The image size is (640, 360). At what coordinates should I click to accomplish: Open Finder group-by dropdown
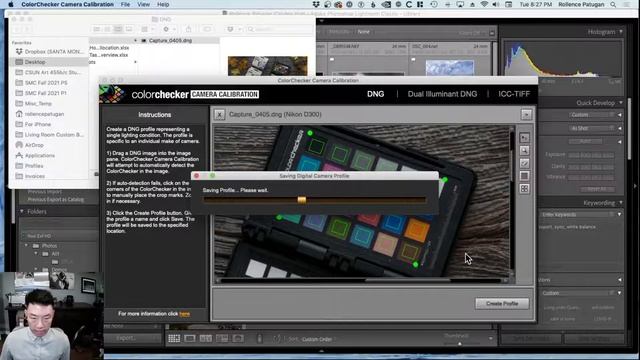[x=147, y=29]
